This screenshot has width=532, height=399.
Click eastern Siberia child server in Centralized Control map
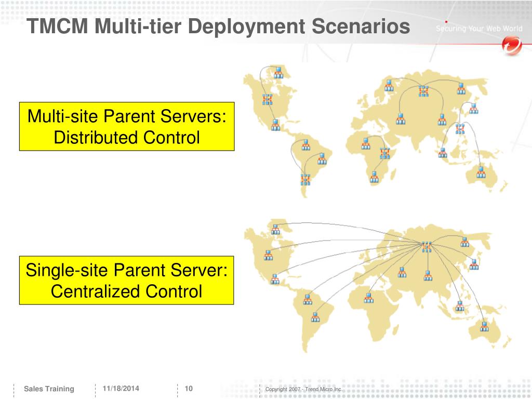click(x=464, y=242)
